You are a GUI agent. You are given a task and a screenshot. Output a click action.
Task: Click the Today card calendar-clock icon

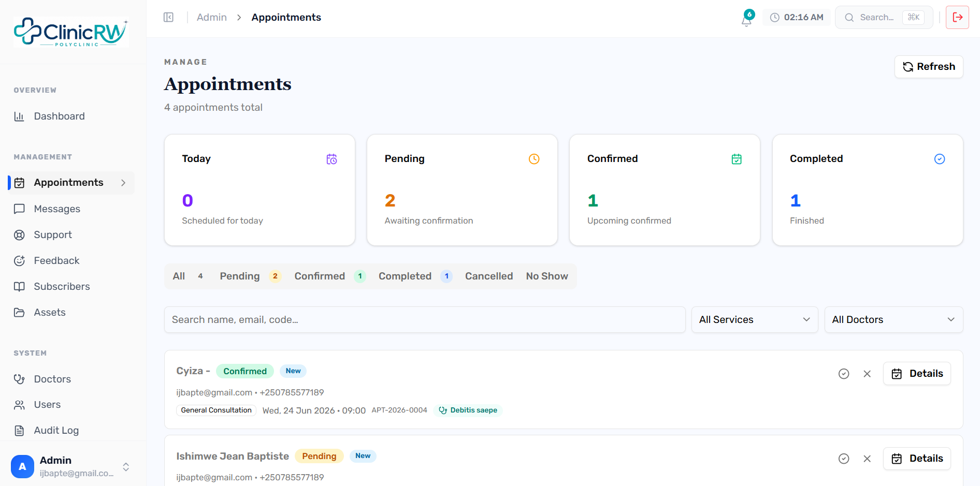tap(332, 159)
